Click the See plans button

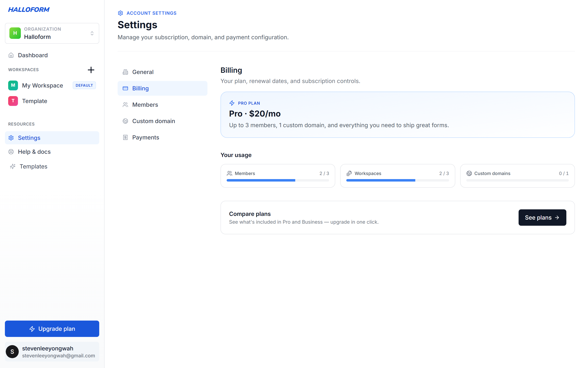click(x=542, y=218)
